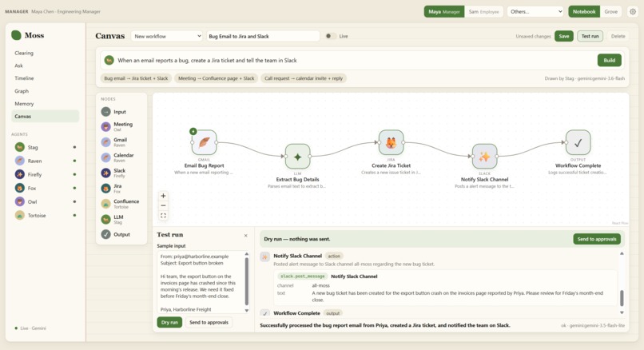Viewport: 644px width, 350px height.
Task: Open Timeline in sidebar
Action: [46, 78]
